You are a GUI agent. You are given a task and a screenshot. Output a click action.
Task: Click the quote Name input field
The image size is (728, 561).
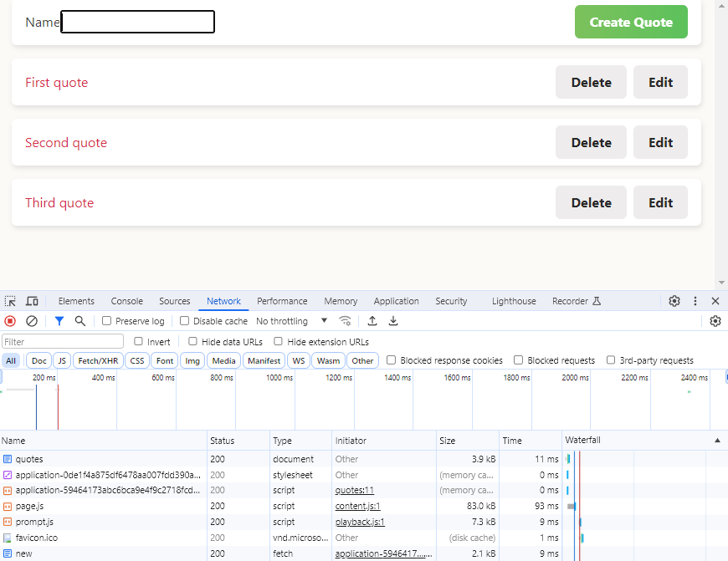point(138,22)
